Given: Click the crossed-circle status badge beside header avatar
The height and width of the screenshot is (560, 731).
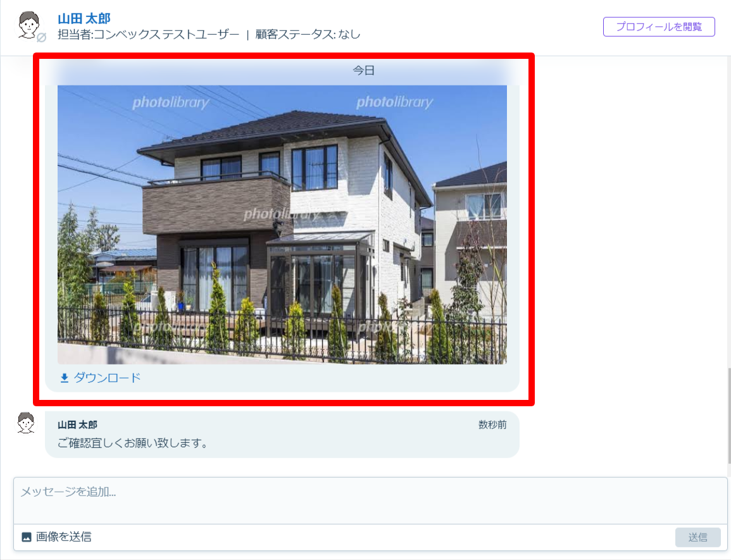Looking at the screenshot, I should pos(42,37).
